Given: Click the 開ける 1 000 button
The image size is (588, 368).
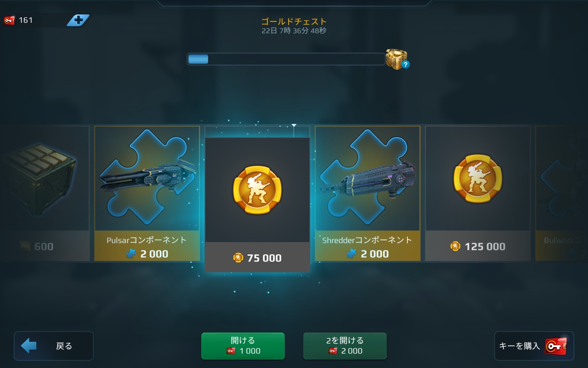Looking at the screenshot, I should click(243, 346).
